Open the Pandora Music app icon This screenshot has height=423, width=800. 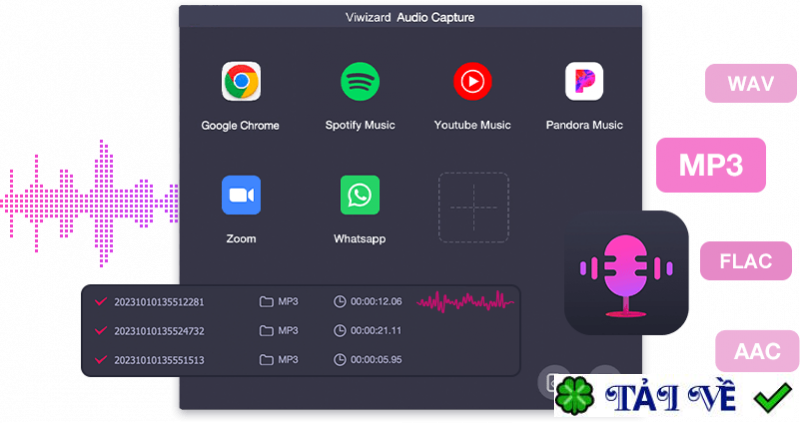584,82
